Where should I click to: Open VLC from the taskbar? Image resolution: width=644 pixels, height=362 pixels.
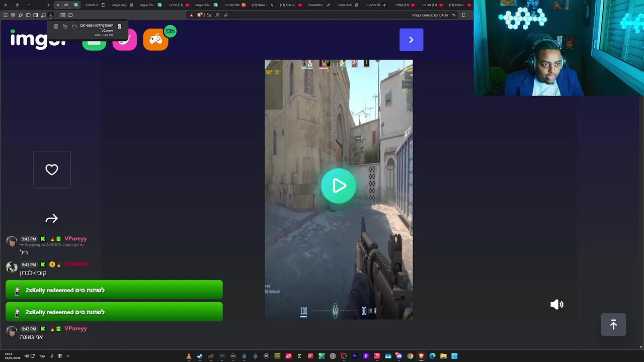coord(189,356)
